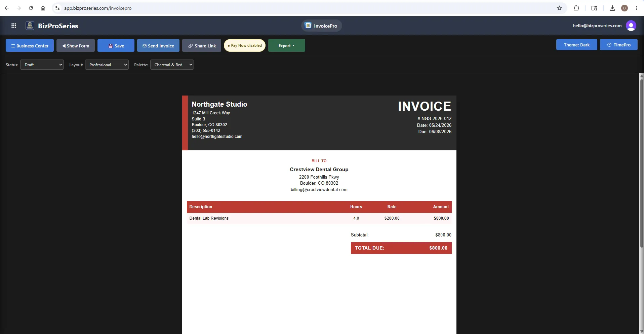
Task: Click the Amount column header
Action: [x=441, y=207]
